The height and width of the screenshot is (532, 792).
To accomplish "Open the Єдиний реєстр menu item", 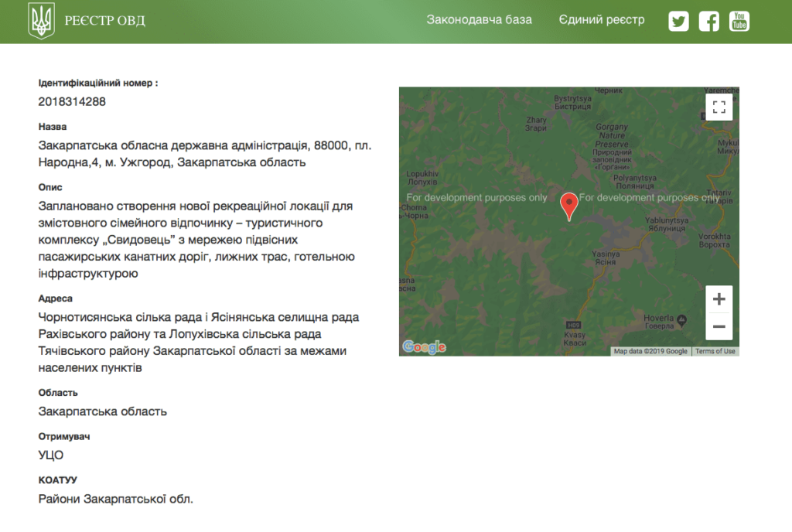I will click(601, 20).
